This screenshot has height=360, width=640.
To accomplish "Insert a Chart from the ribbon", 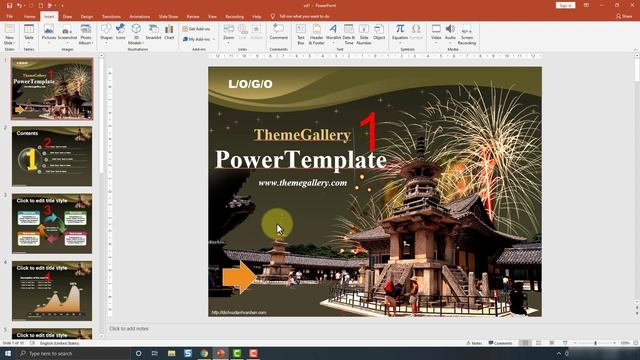I will tap(169, 32).
